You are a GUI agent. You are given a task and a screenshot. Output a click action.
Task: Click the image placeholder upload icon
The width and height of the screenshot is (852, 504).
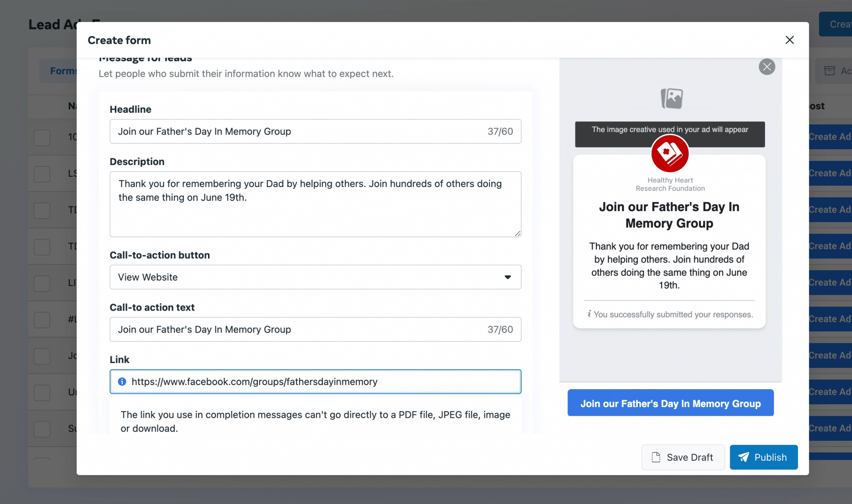(x=670, y=98)
